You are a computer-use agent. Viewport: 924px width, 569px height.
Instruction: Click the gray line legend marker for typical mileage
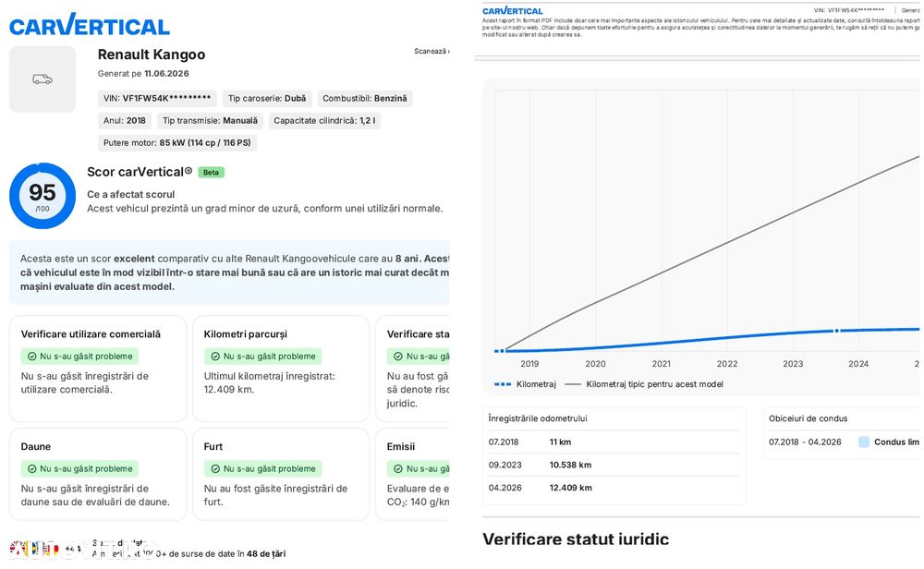(x=573, y=384)
